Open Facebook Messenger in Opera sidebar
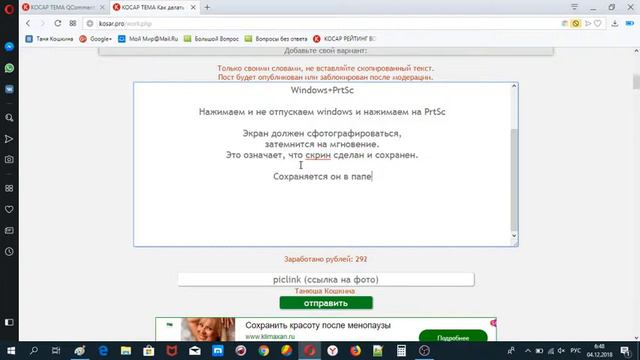This screenshot has width=640, height=360. [9, 47]
